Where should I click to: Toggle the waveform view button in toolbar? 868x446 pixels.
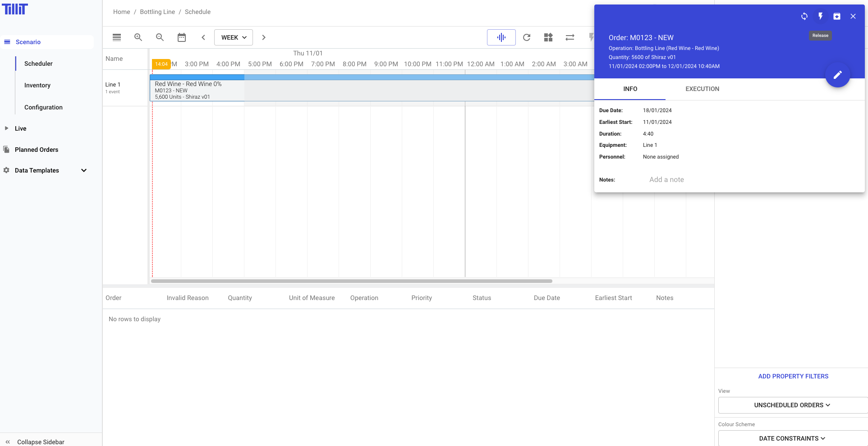tap(501, 37)
